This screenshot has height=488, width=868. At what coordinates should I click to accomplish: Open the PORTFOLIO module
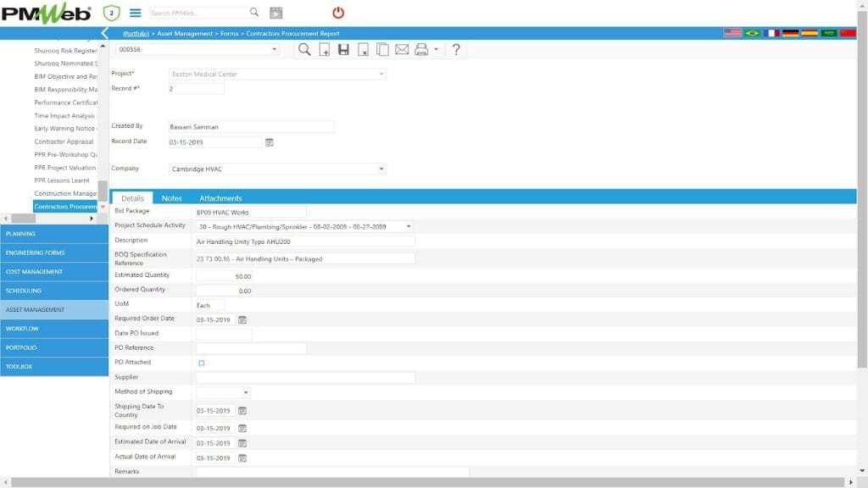point(54,347)
